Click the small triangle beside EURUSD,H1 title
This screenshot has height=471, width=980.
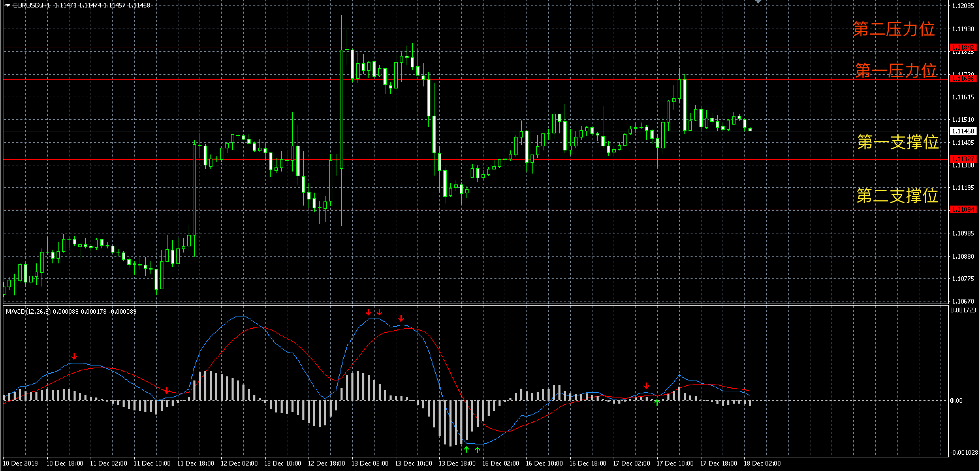[7, 5]
